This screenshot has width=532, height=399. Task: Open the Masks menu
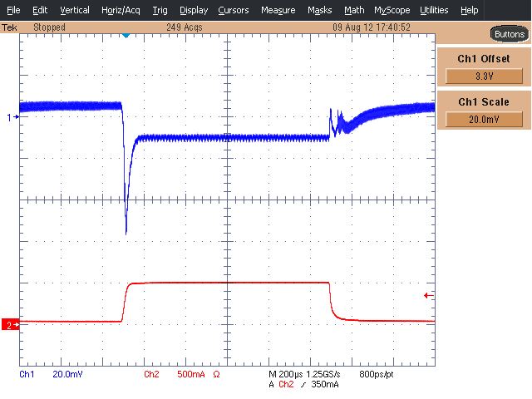point(319,10)
